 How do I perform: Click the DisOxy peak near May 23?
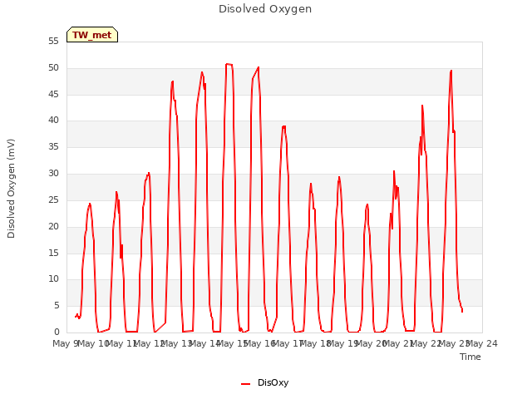coord(451,71)
